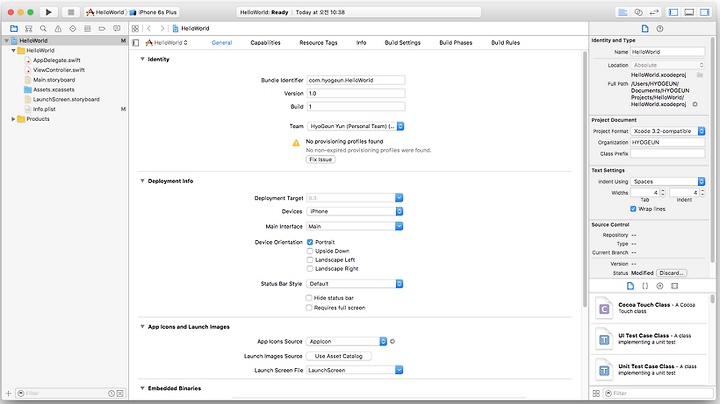Open the symbol navigator

click(x=28, y=28)
